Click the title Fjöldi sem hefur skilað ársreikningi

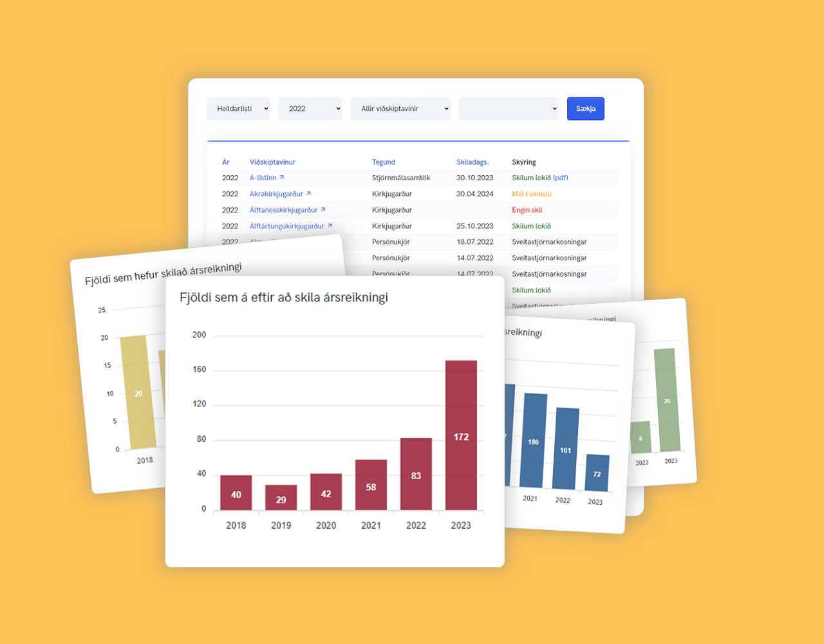tap(164, 274)
